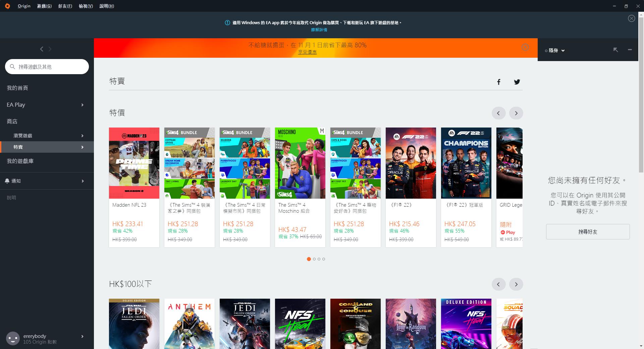This screenshot has width=644, height=349.
Task: Follow the 瞭解詳情 link in EA app notice
Action: (x=319, y=30)
